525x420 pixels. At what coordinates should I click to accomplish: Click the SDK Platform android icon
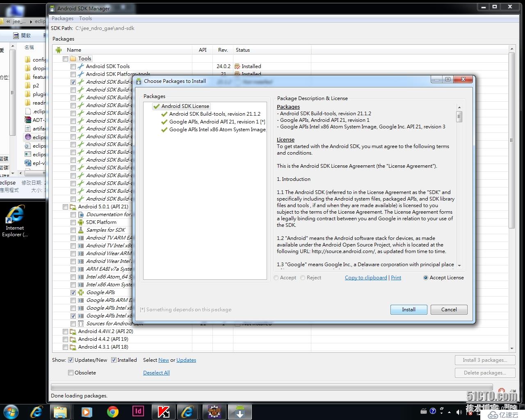tap(81, 222)
